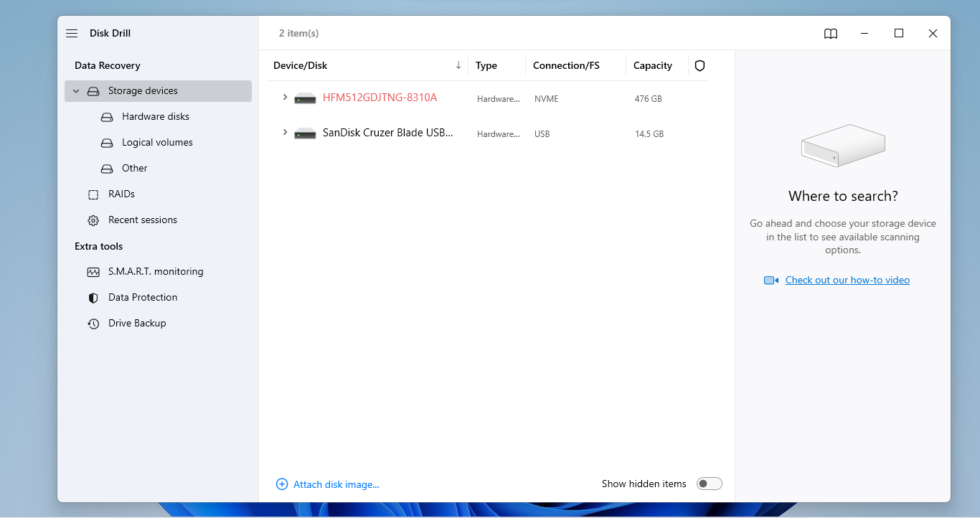Close the Disk Drill window
Image resolution: width=980 pixels, height=518 pixels.
933,34
